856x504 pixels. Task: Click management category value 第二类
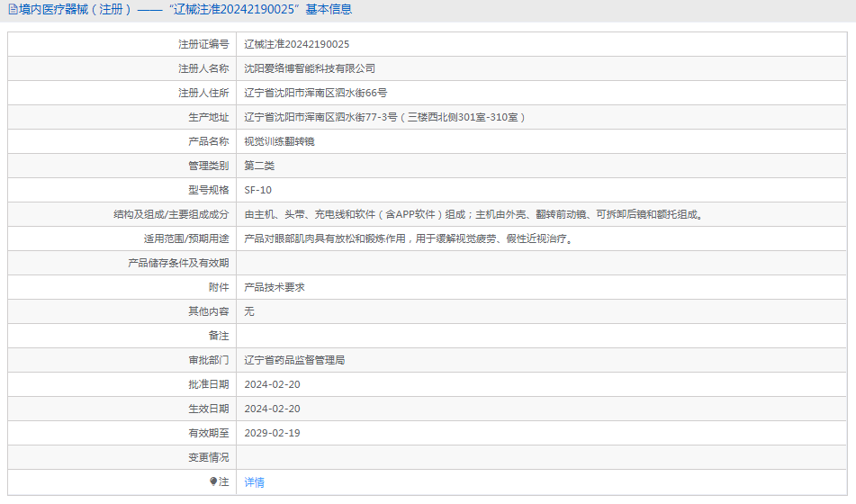coord(259,166)
